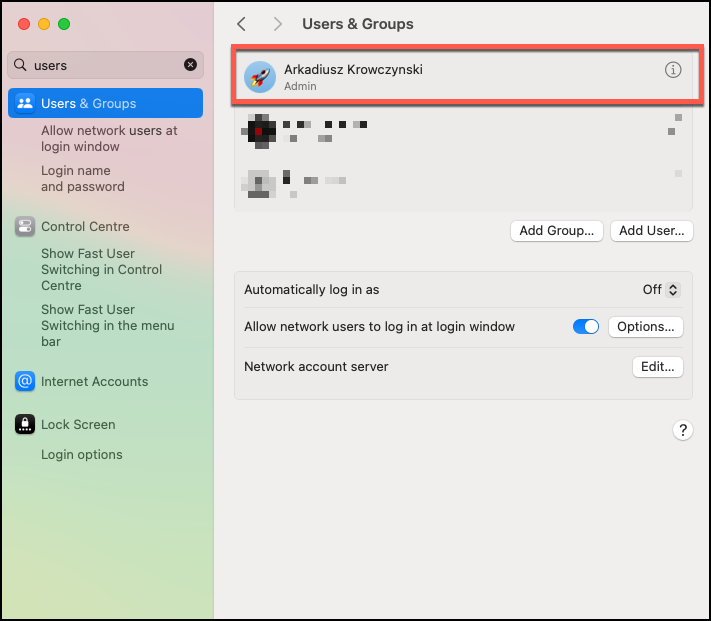The width and height of the screenshot is (711, 621).
Task: Select 'Show Fast User Switching in Control Centre'
Action: pos(101,270)
